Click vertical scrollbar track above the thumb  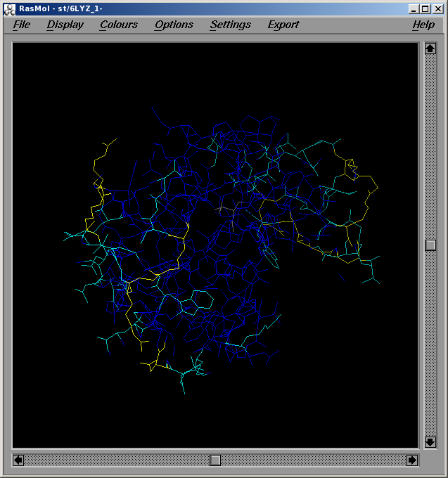[430, 141]
